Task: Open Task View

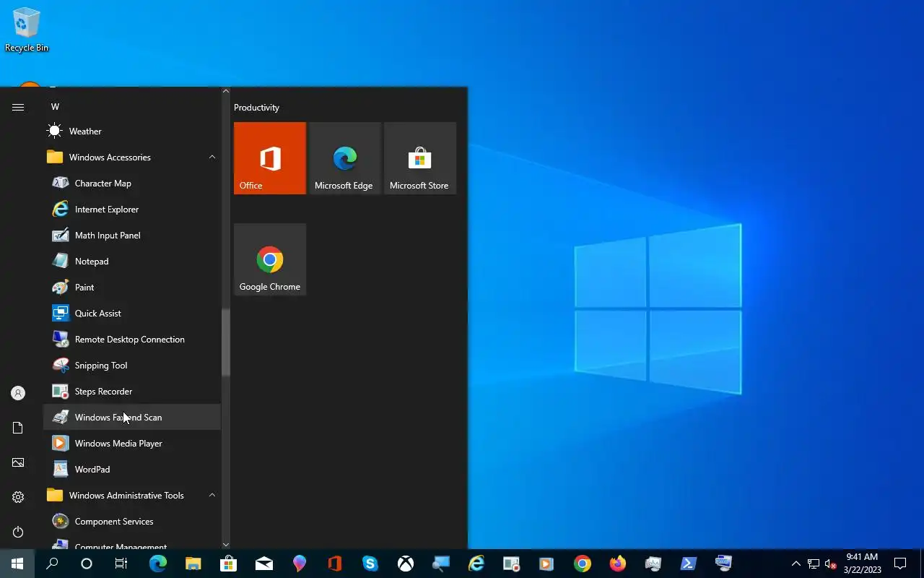Action: coord(121,564)
